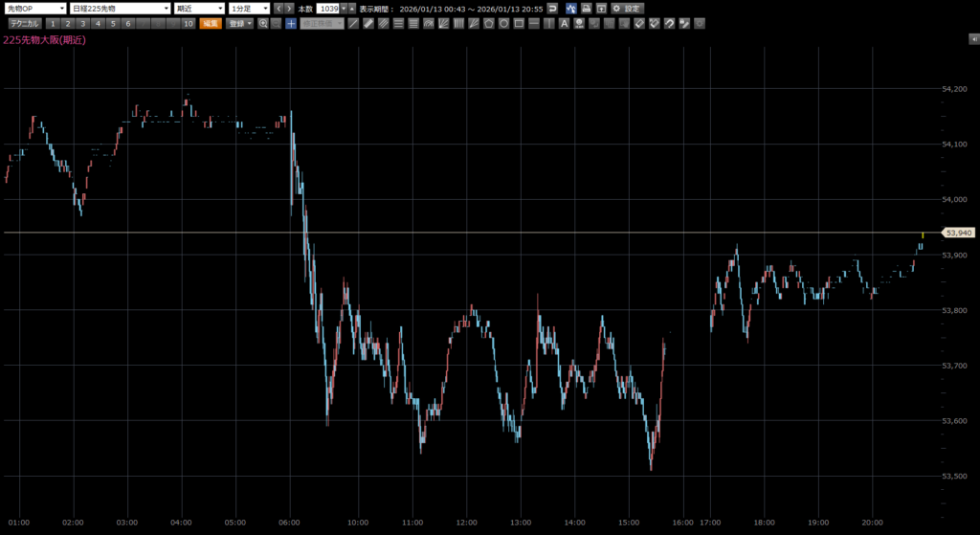Toggle the blue crosshair cursor button
The image size is (980, 535).
tap(291, 23)
